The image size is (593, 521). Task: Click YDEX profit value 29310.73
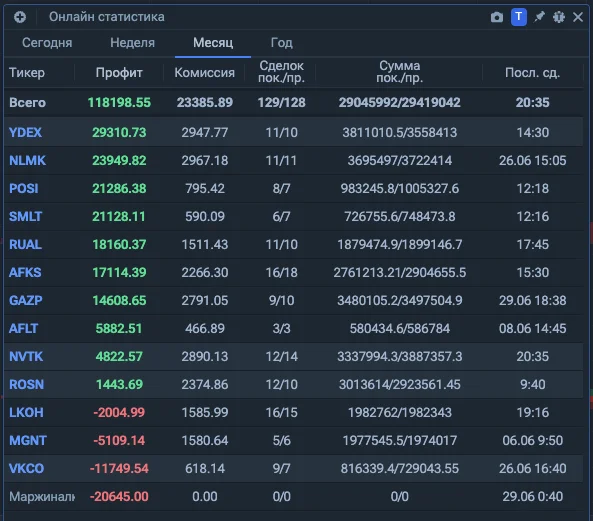[119, 133]
